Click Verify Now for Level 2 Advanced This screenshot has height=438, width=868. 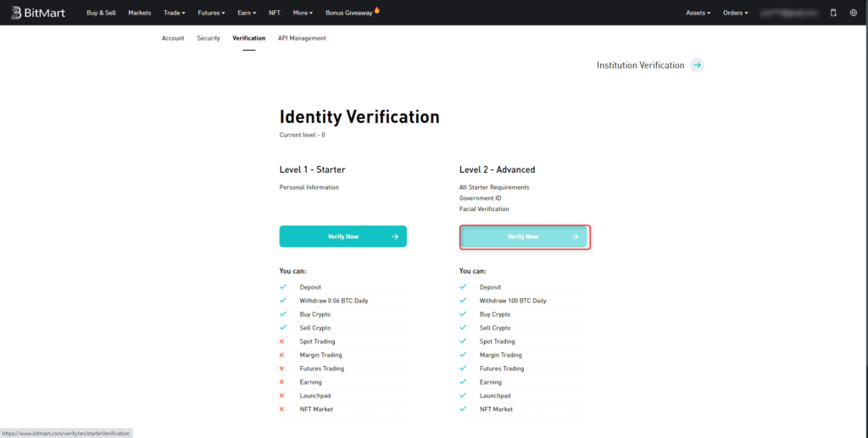(524, 236)
